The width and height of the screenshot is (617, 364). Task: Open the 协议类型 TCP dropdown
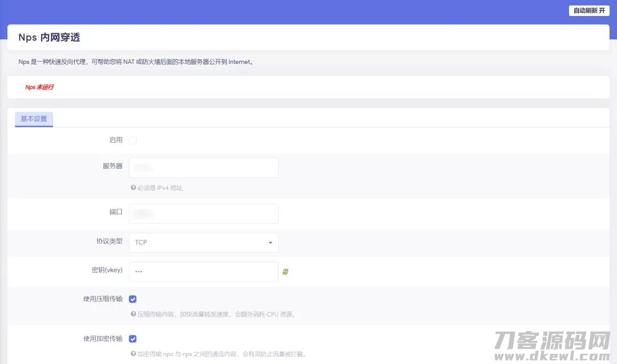[203, 242]
